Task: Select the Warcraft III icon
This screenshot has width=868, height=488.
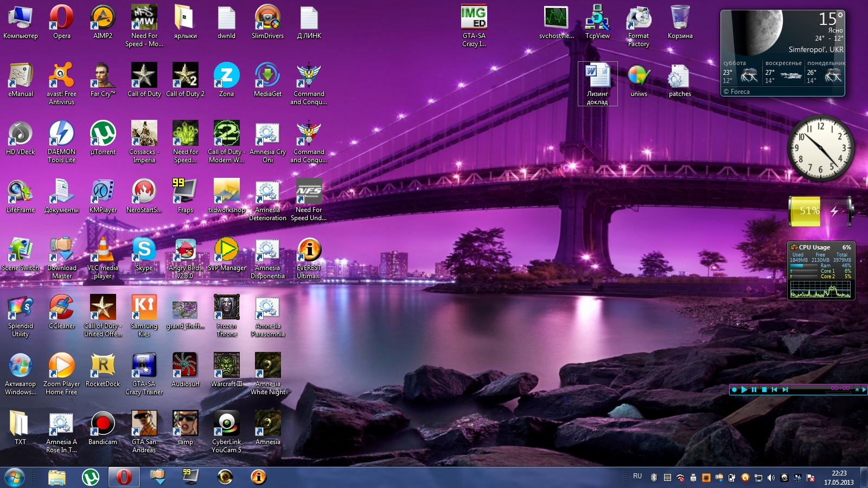Action: coord(226,370)
